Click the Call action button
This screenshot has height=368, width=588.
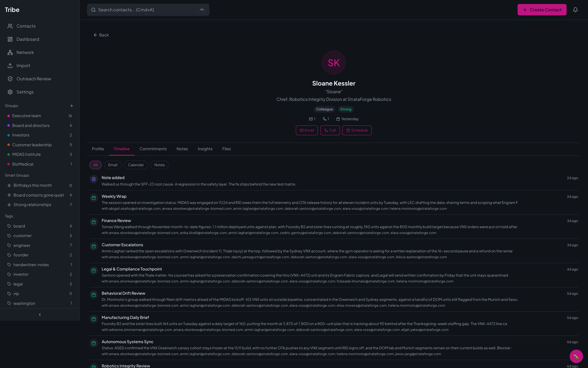click(330, 130)
